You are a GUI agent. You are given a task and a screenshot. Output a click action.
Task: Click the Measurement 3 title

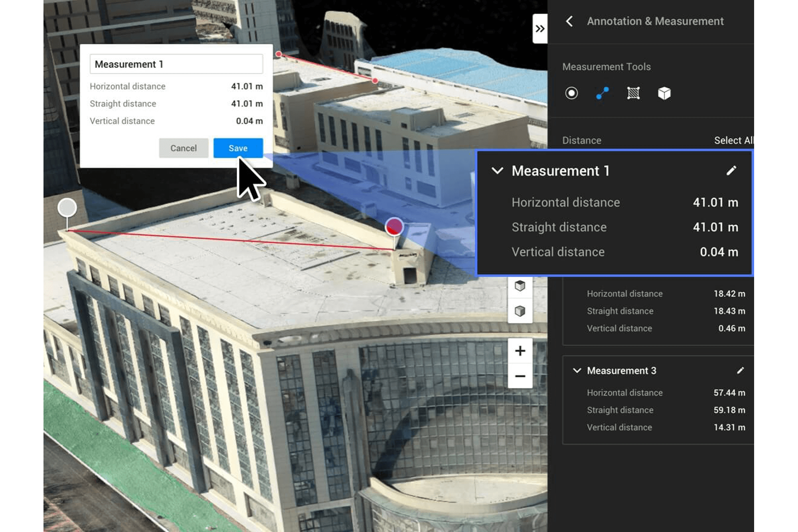(x=621, y=371)
